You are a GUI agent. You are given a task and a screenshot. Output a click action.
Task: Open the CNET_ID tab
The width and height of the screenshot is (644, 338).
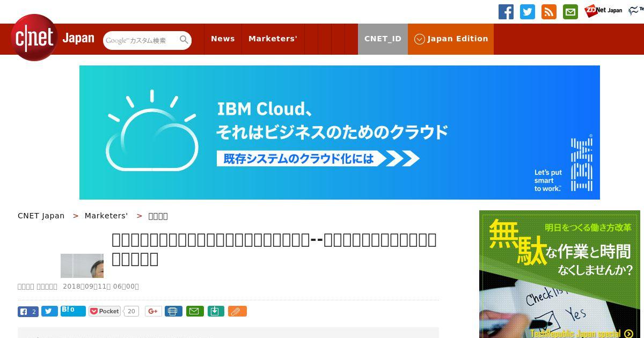pyautogui.click(x=383, y=39)
